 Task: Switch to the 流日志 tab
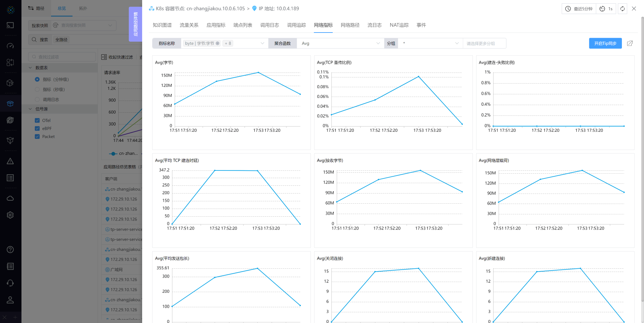[374, 25]
